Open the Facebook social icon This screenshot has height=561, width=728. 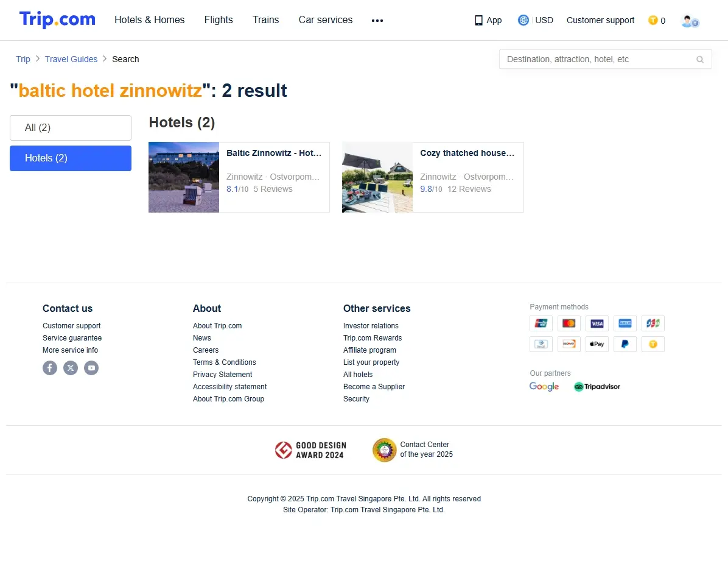tap(50, 368)
